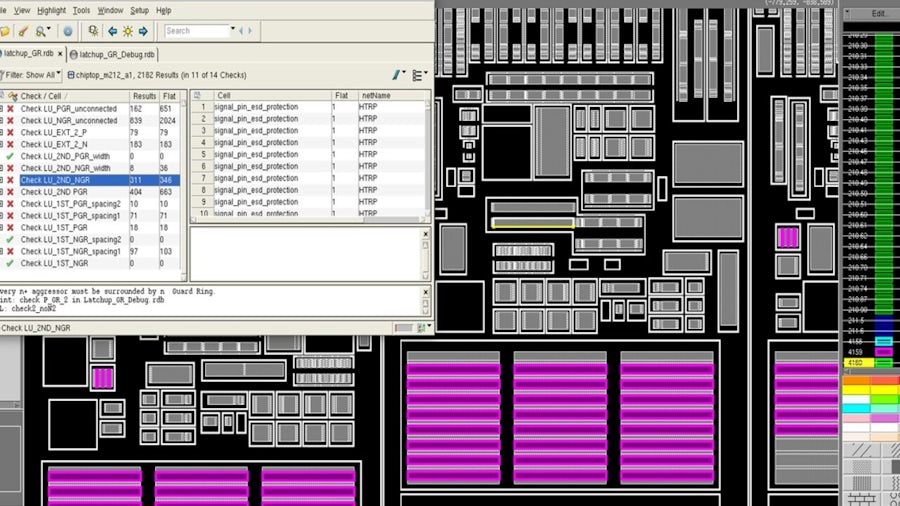Expand the Check LU_PGR_unconnected tree node
This screenshot has width=900, height=506.
pyautogui.click(x=2, y=108)
